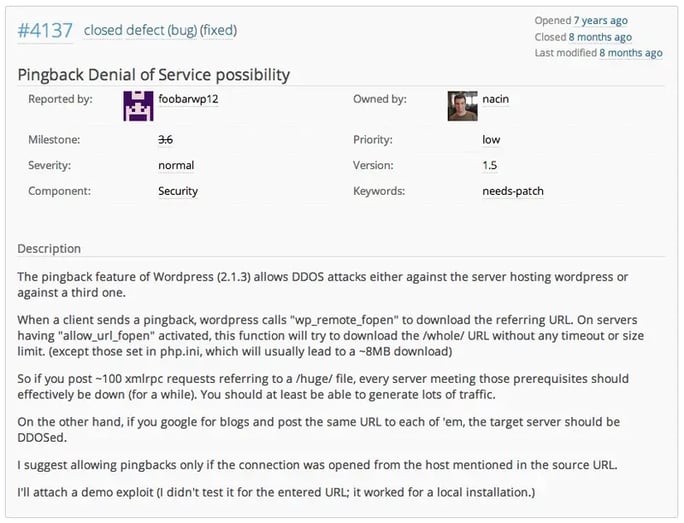Click the 'Closed 8 months ago' timestamp
The image size is (684, 523).
(x=600, y=37)
